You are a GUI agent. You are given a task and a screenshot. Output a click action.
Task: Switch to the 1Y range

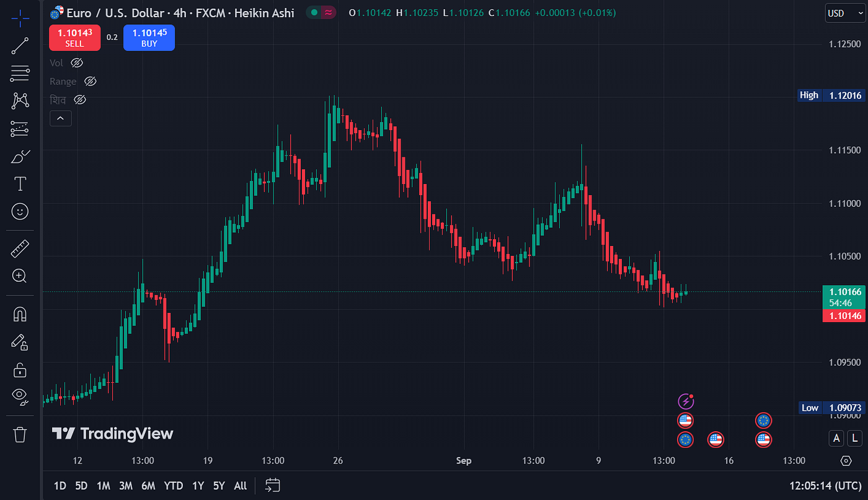pyautogui.click(x=197, y=486)
